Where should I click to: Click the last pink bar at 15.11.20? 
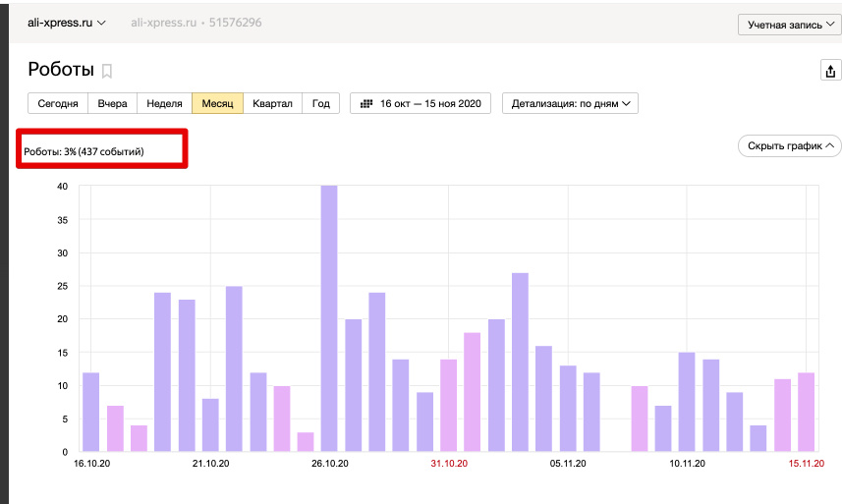(806, 413)
